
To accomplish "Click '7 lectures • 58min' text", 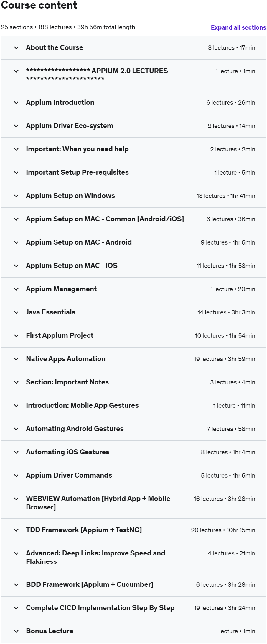I will click(x=231, y=429).
